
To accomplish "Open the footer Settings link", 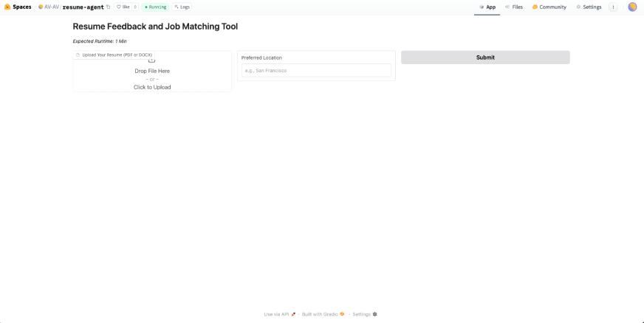I will pos(365,314).
